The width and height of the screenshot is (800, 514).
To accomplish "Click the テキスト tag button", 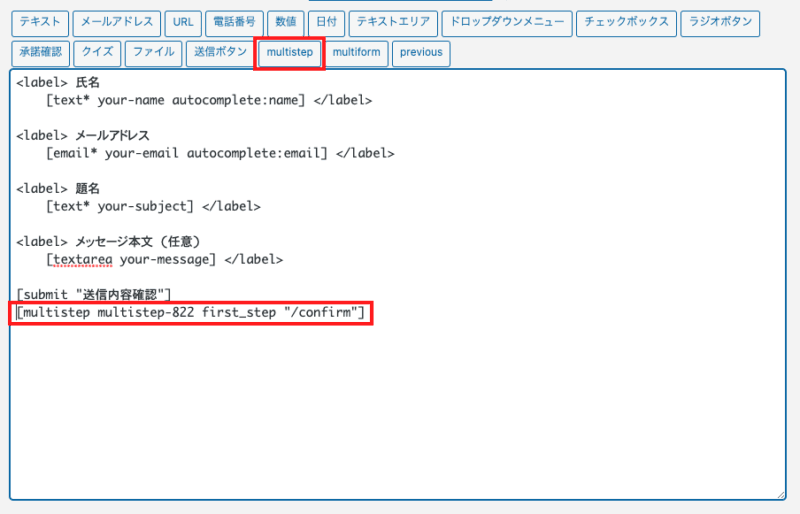I will pyautogui.click(x=40, y=23).
